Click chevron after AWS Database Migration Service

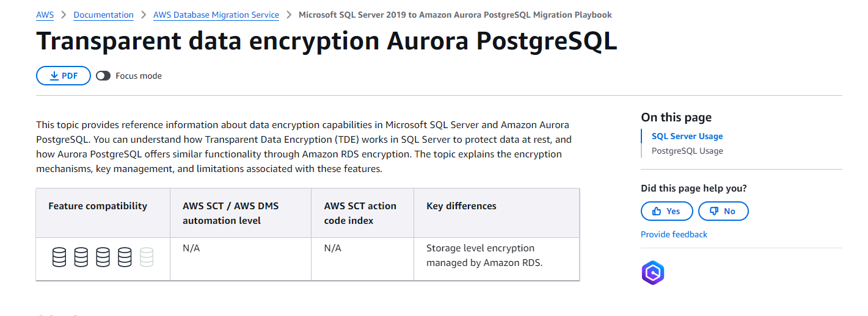[x=289, y=15]
